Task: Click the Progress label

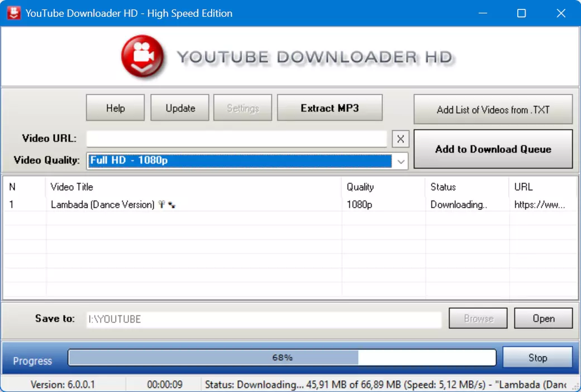Action: (x=32, y=361)
